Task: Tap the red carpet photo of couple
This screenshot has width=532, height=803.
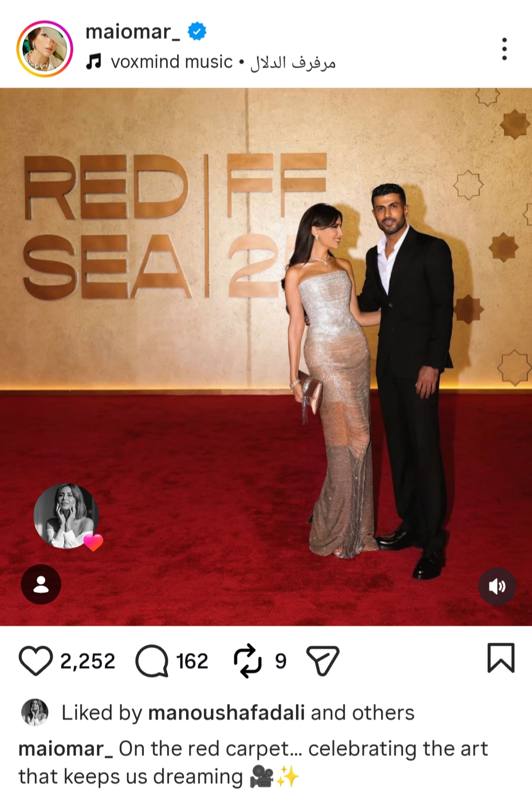Action: point(266,356)
